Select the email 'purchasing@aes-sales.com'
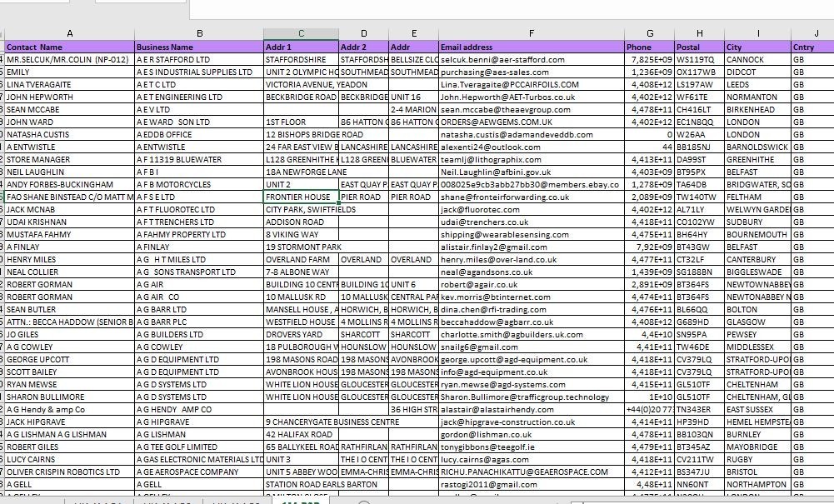The height and width of the screenshot is (504, 834). click(x=532, y=72)
